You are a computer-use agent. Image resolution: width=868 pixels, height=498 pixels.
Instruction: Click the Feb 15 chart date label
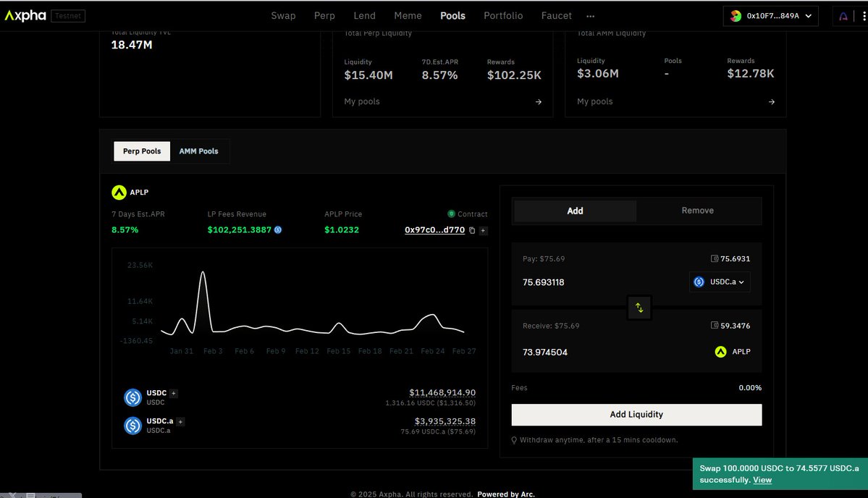(x=338, y=351)
